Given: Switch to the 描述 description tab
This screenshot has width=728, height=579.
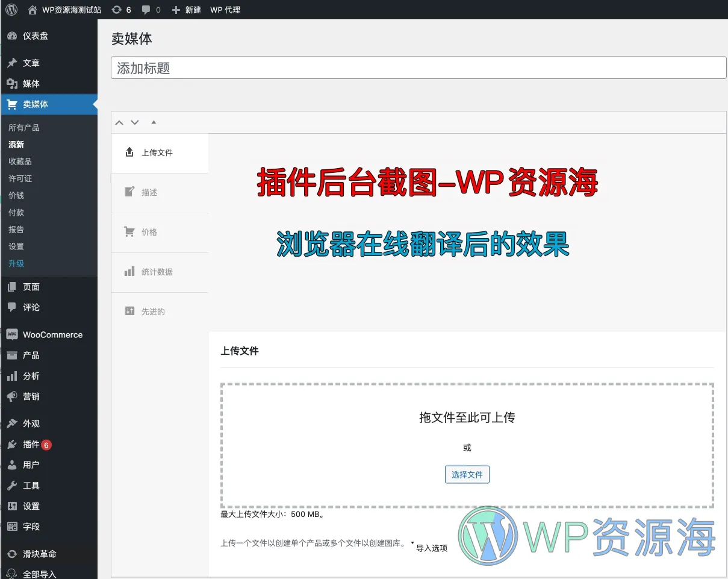Looking at the screenshot, I should pos(149,193).
